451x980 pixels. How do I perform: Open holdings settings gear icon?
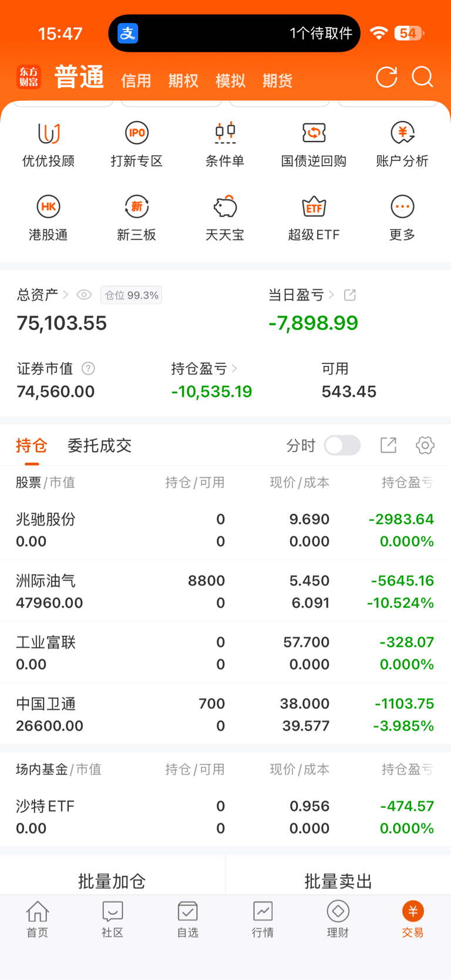[x=425, y=446]
